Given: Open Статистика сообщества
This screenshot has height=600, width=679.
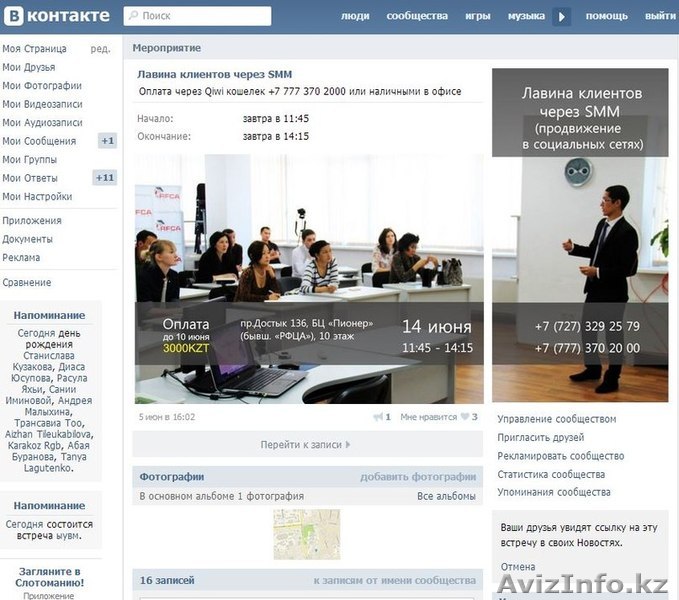Looking at the screenshot, I should pos(551,474).
